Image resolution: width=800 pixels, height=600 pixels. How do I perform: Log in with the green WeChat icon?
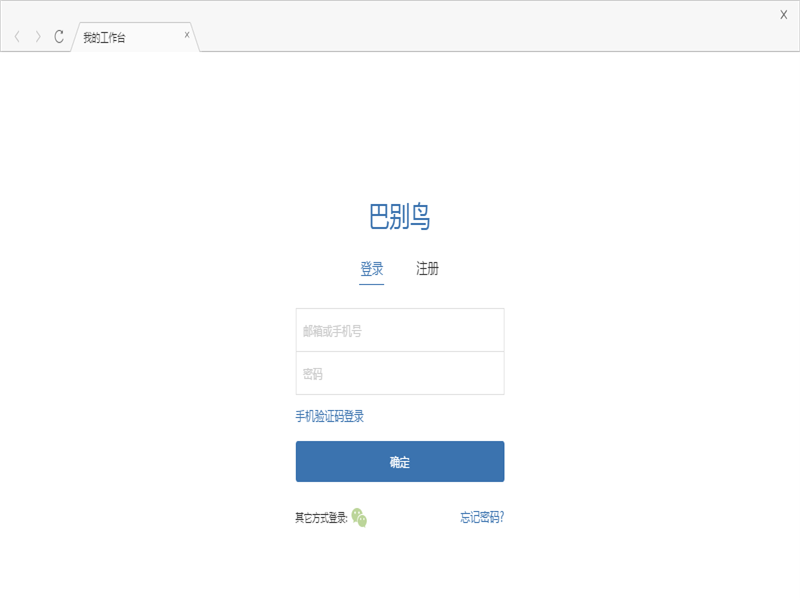359,517
